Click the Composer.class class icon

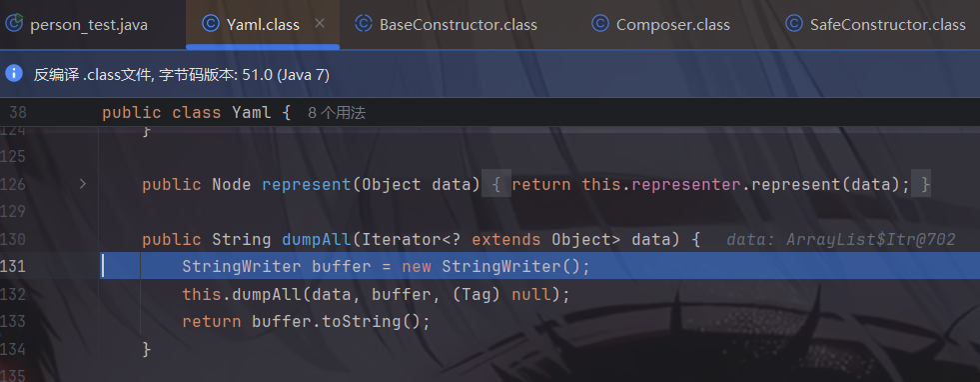tap(600, 24)
